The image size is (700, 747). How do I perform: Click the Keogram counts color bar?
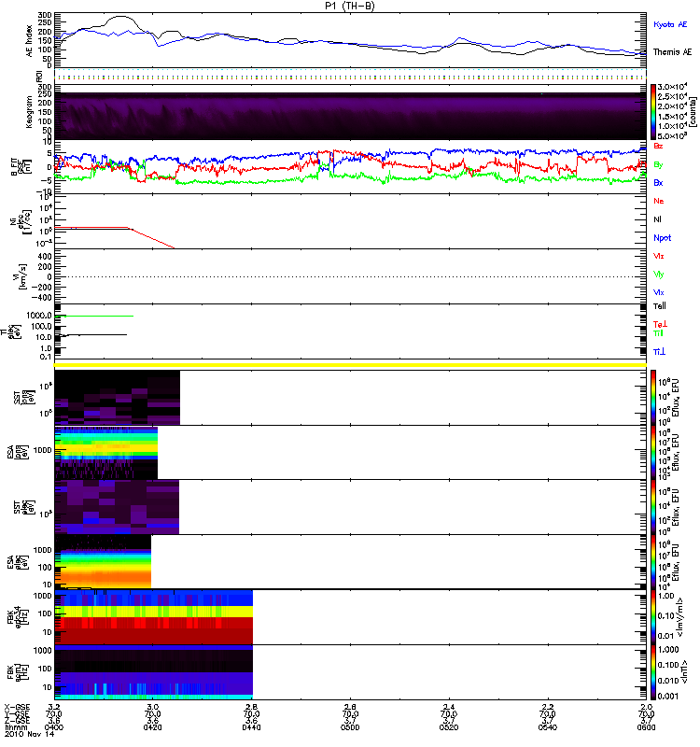[653, 112]
